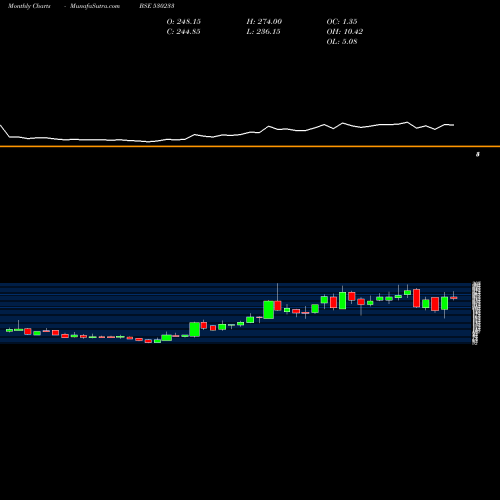This screenshot has height=500, width=500.
Task: Select the high value H: 274.00
Action: (264, 22)
